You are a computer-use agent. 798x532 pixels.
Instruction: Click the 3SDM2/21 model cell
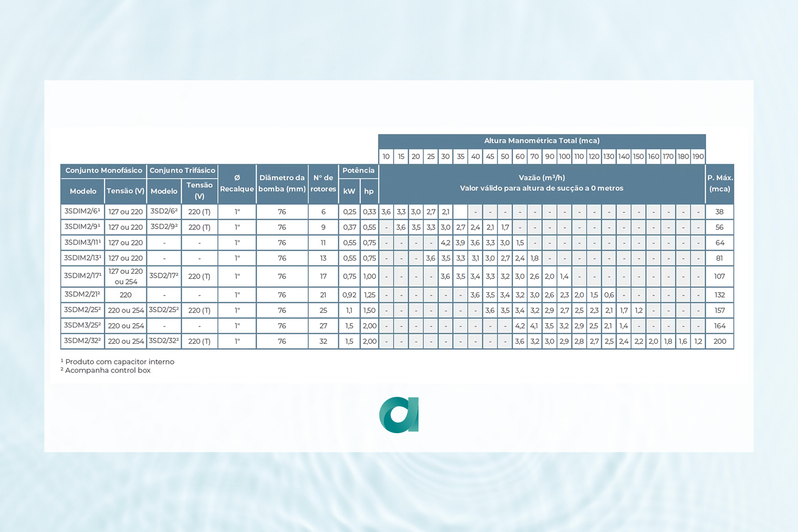[82, 295]
